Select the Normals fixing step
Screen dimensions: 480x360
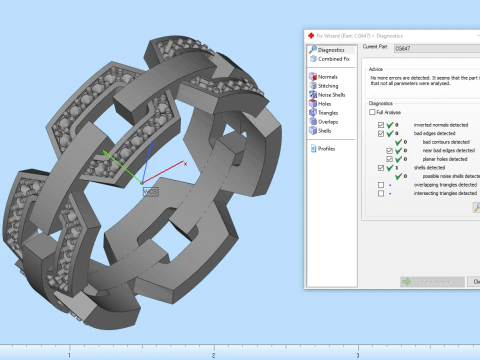pos(323,77)
